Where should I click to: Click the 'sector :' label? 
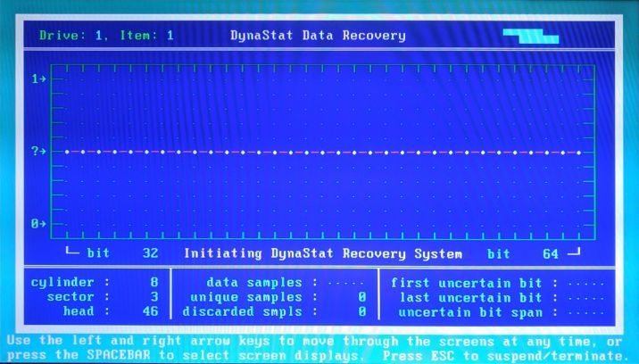(x=79, y=297)
